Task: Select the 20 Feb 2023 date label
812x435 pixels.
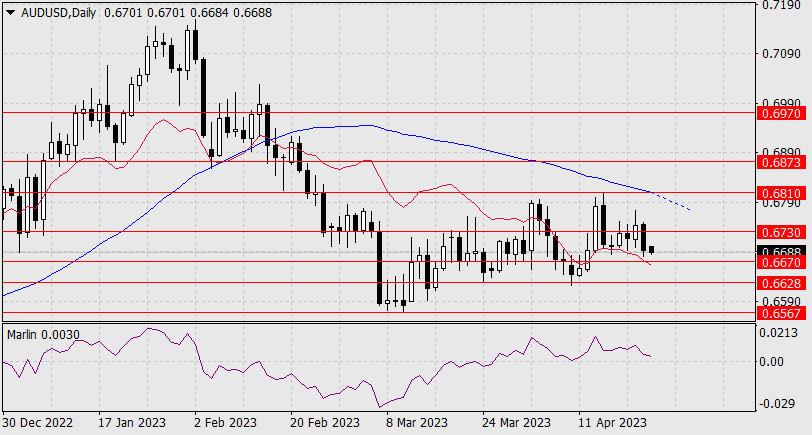Action: pos(324,423)
